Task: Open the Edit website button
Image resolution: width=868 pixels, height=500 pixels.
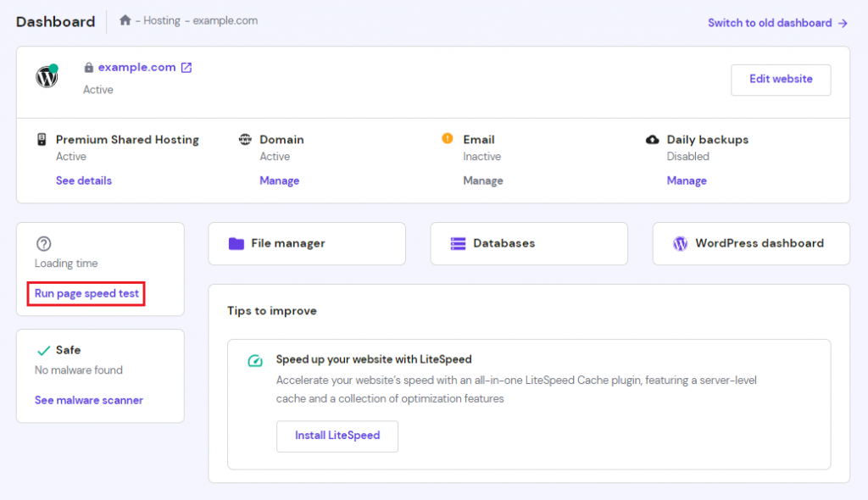Action: point(780,80)
